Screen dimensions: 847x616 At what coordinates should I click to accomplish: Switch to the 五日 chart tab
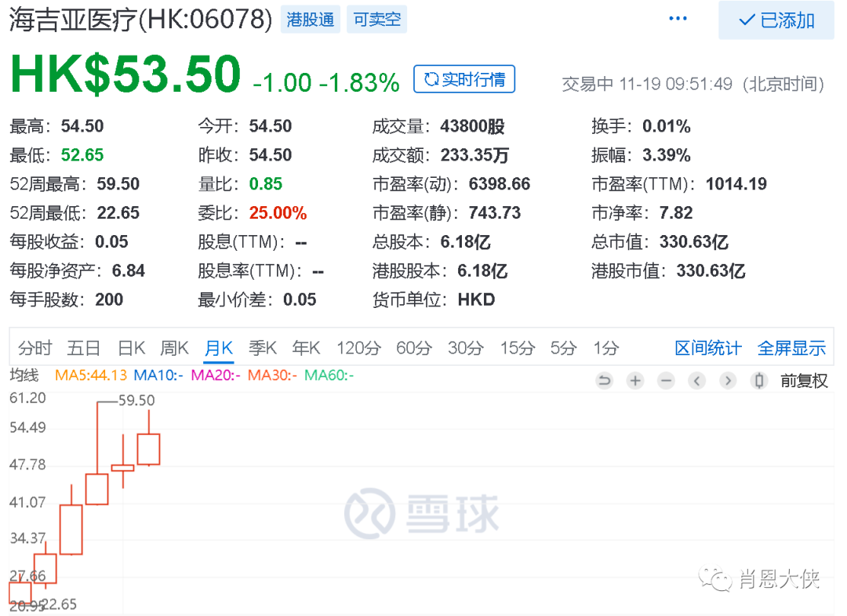tap(83, 348)
